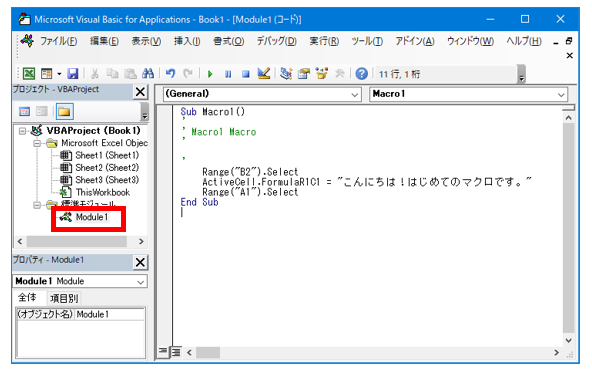The image size is (592, 372).
Task: Collapse the standard modules folder
Action: pos(37,205)
